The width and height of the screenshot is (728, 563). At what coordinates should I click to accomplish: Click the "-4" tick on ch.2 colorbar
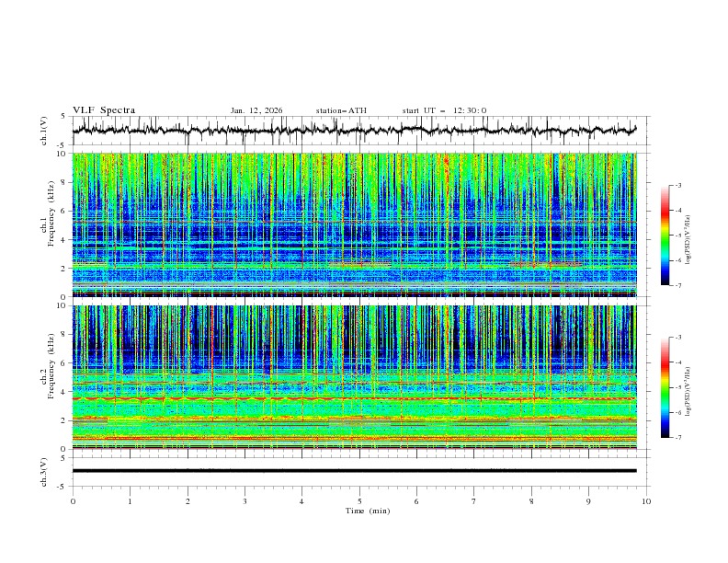(x=677, y=362)
